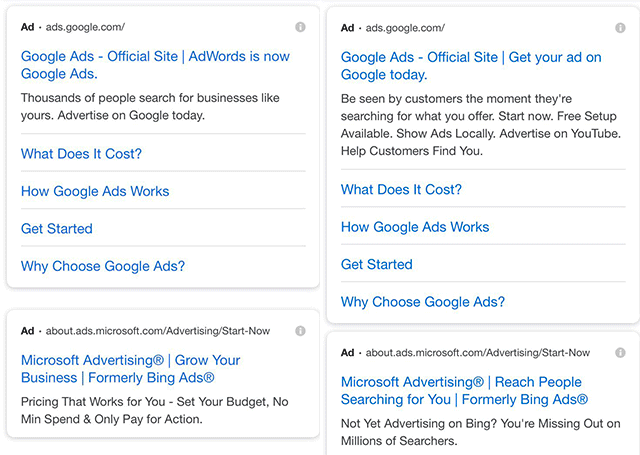Click info icon on 'AdWords is now Google Ads' ad

300,27
